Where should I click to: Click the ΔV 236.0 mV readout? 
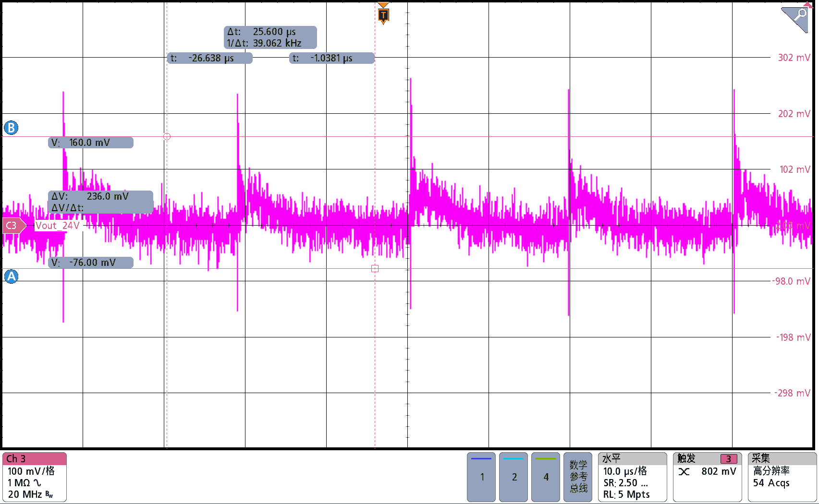pyautogui.click(x=90, y=196)
